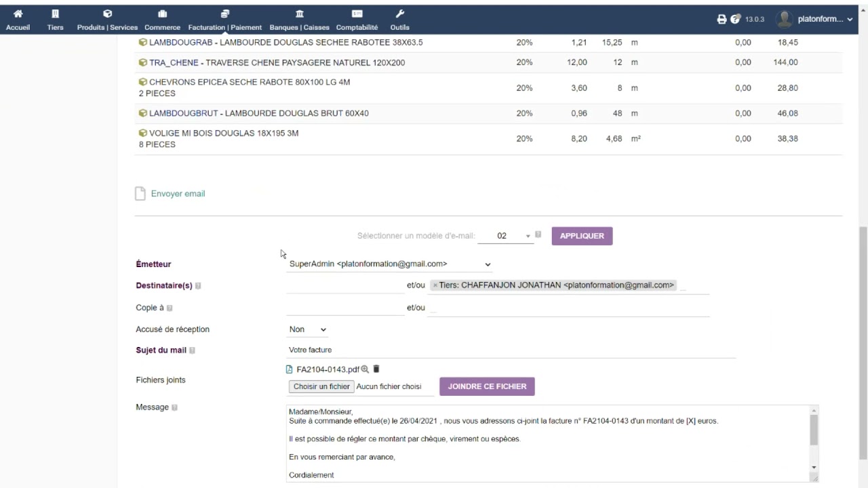Image resolution: width=868 pixels, height=488 pixels.
Task: Open the Tiers menu
Action: click(56, 20)
